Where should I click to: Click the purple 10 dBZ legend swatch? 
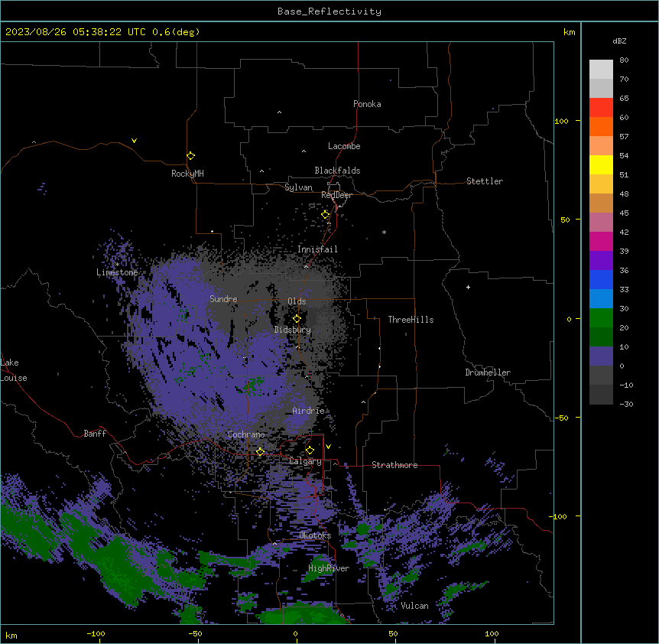601,356
